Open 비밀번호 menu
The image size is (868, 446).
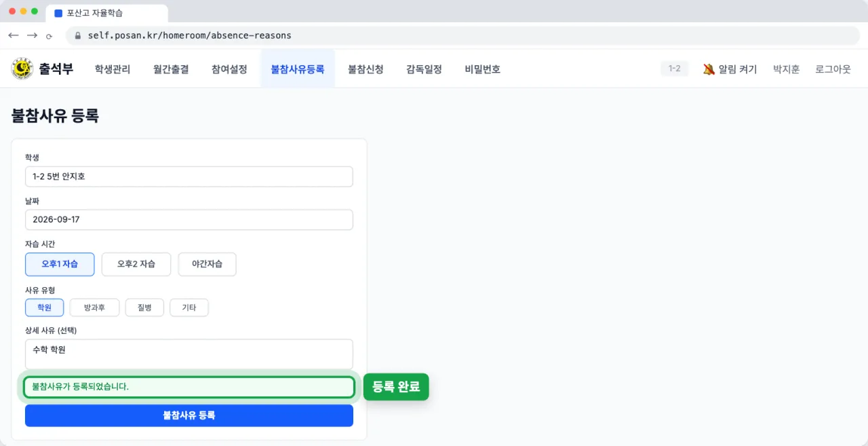(x=483, y=69)
